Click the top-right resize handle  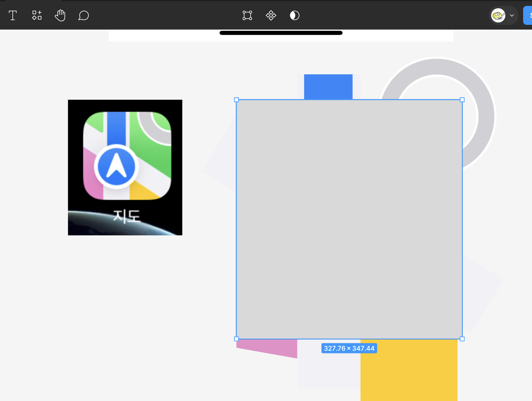pos(462,100)
